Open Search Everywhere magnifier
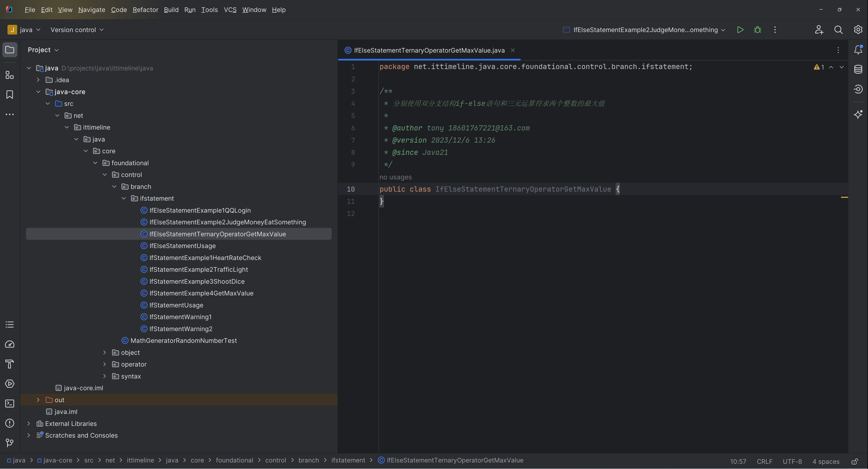Viewport: 868px width, 469px height. coord(838,30)
